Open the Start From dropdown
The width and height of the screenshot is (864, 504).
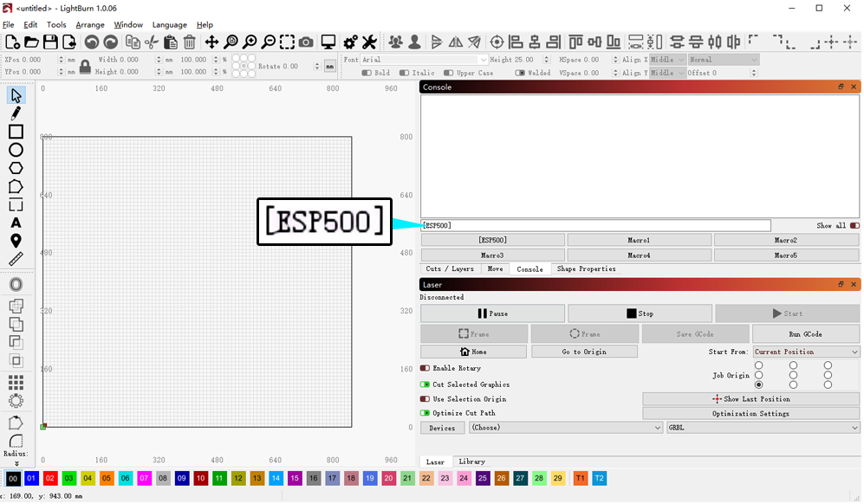[806, 352]
